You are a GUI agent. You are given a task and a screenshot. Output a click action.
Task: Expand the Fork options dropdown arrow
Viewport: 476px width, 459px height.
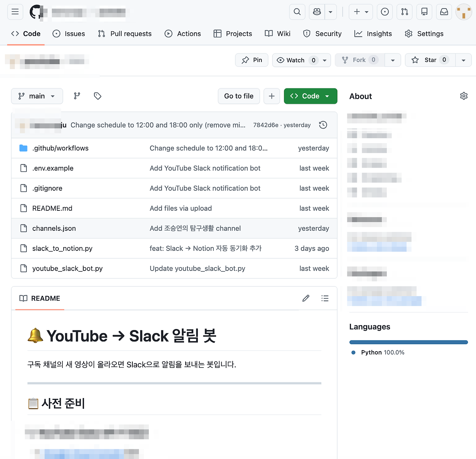tap(393, 60)
